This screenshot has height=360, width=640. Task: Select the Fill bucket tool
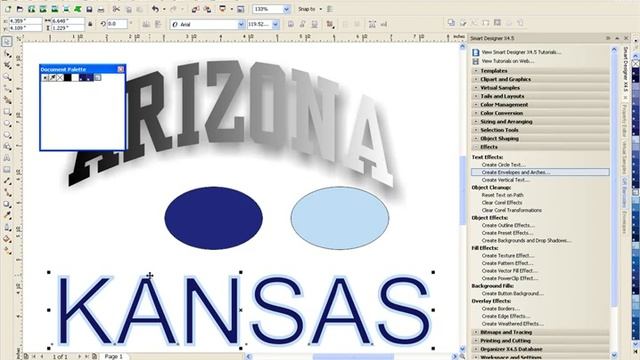[x=7, y=239]
